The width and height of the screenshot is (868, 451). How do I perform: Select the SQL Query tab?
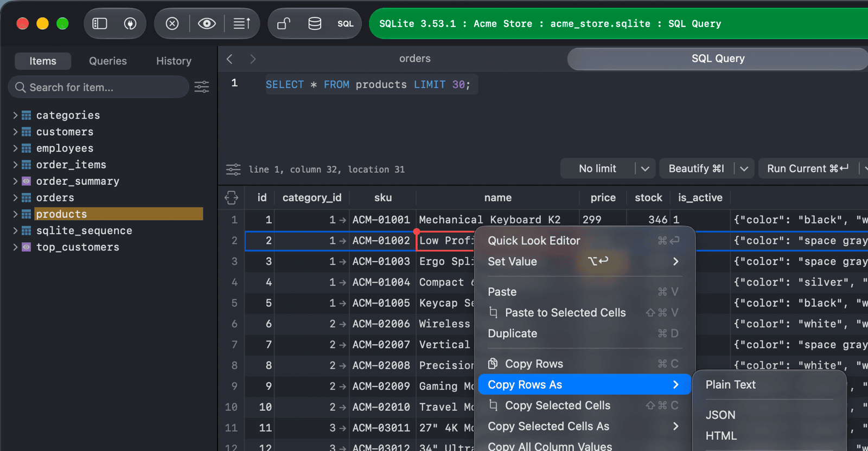pyautogui.click(x=718, y=59)
